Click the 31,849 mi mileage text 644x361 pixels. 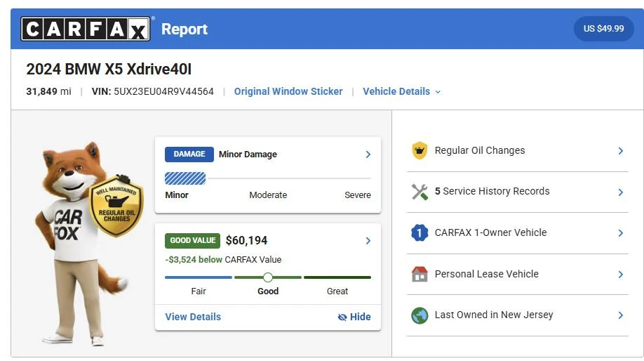48,91
